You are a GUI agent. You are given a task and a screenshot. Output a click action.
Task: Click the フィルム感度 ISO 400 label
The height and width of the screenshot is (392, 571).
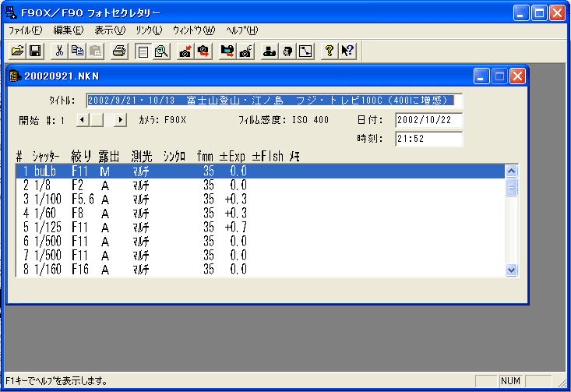coord(284,120)
